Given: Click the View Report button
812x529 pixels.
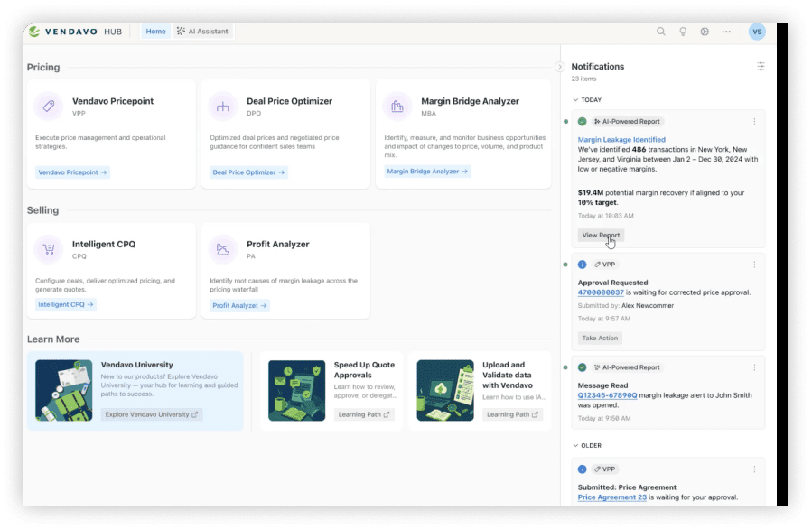Looking at the screenshot, I should point(600,236).
